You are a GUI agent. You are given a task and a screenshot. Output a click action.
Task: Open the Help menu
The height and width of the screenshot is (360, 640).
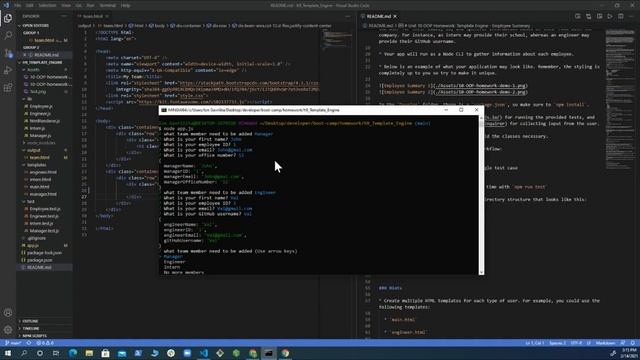pyautogui.click(x=126, y=5)
